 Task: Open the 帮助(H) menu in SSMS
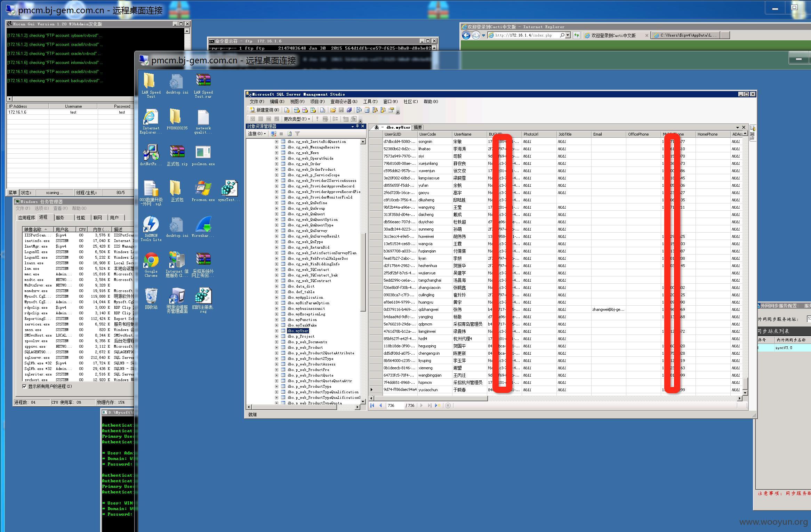tap(431, 102)
